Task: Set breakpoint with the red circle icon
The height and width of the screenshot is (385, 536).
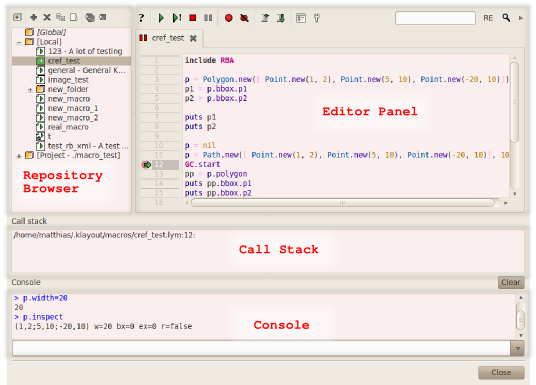Action: click(x=229, y=18)
